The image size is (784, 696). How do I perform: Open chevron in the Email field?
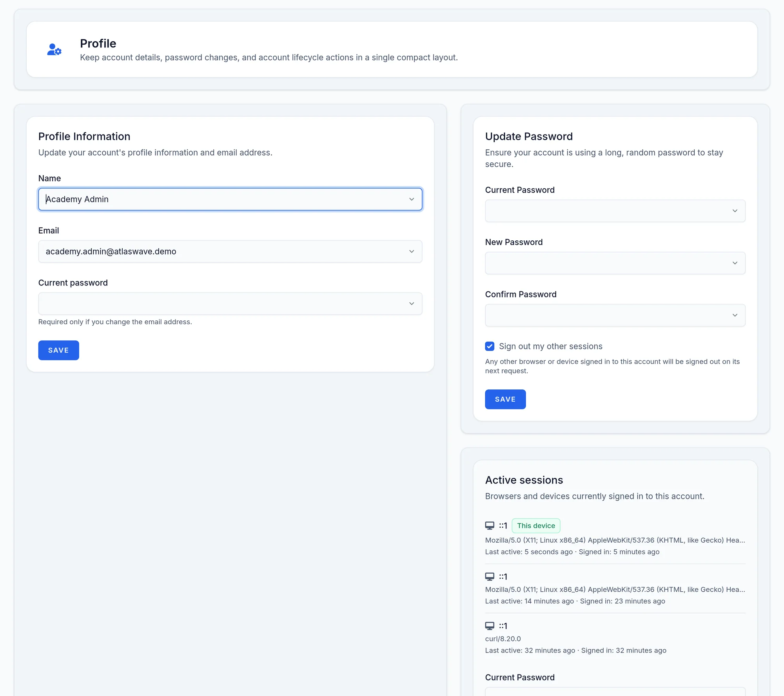[x=412, y=251]
